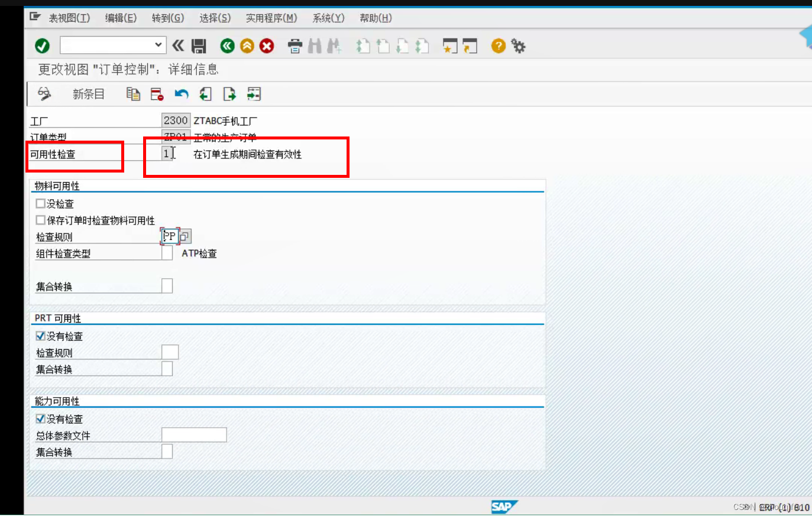Click the Print icon
The width and height of the screenshot is (812, 517).
point(295,45)
